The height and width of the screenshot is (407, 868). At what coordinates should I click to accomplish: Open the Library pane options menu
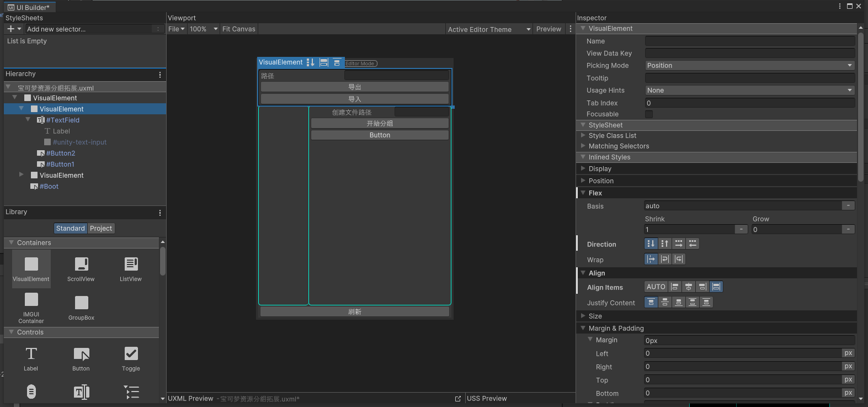click(x=160, y=213)
